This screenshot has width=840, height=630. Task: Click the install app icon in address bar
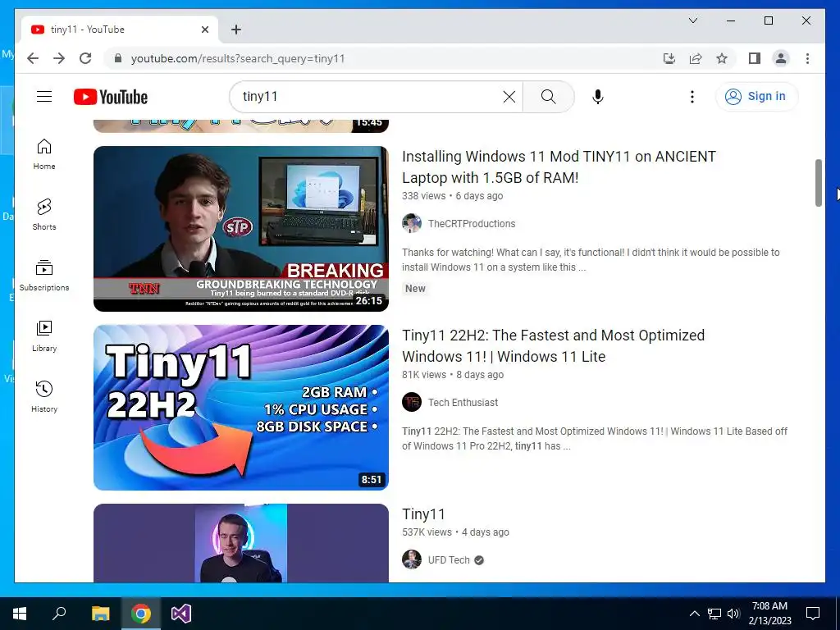tap(669, 58)
